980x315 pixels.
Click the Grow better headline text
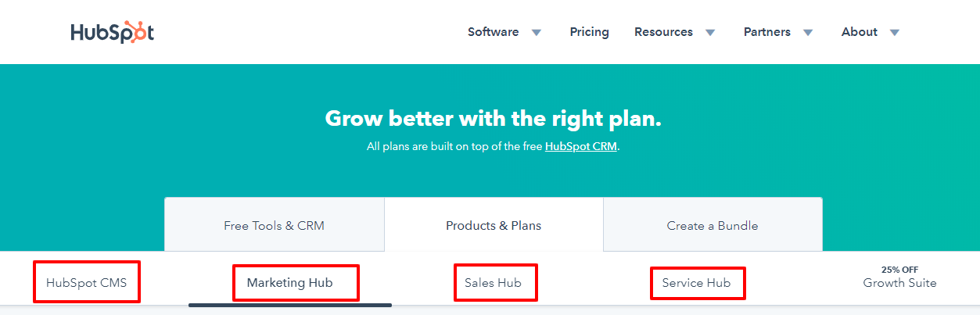[494, 119]
